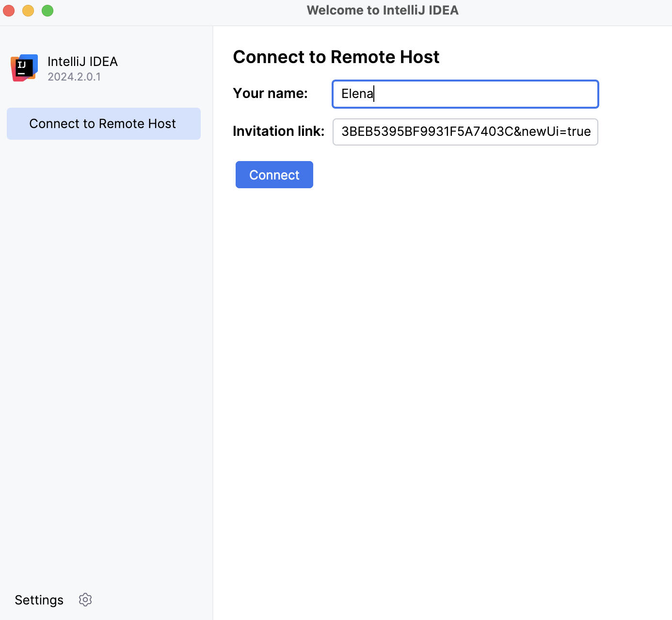Click the Connect to Remote Host heading

(x=336, y=57)
